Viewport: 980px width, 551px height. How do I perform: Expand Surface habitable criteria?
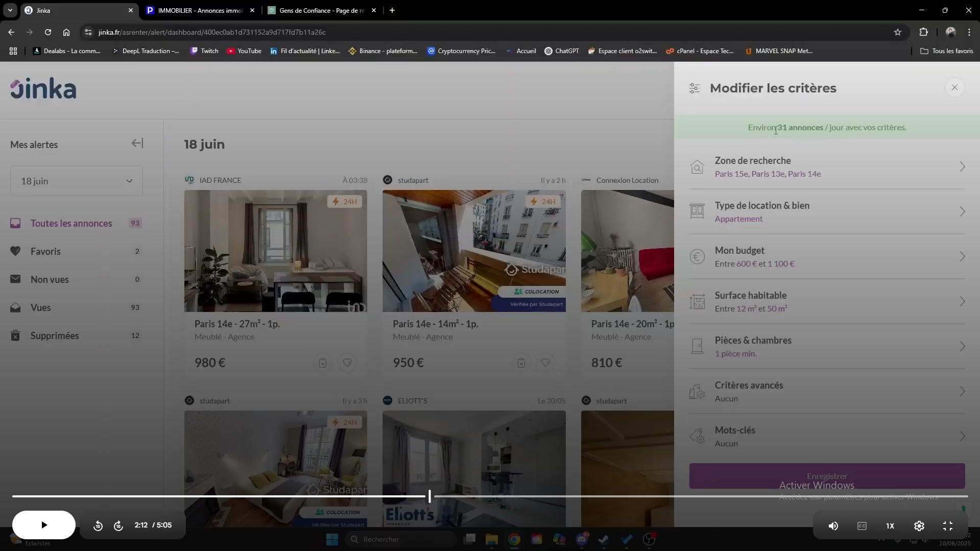point(827,302)
